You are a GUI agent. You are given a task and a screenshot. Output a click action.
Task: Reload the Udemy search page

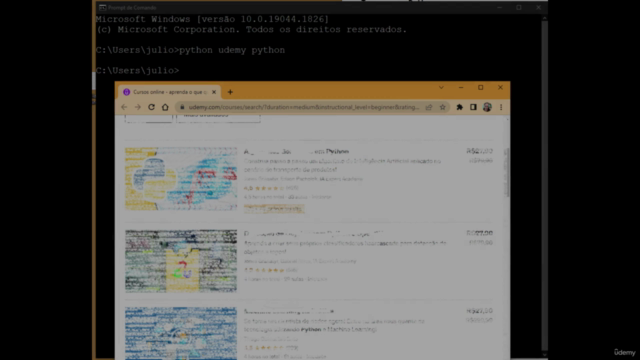tap(151, 107)
